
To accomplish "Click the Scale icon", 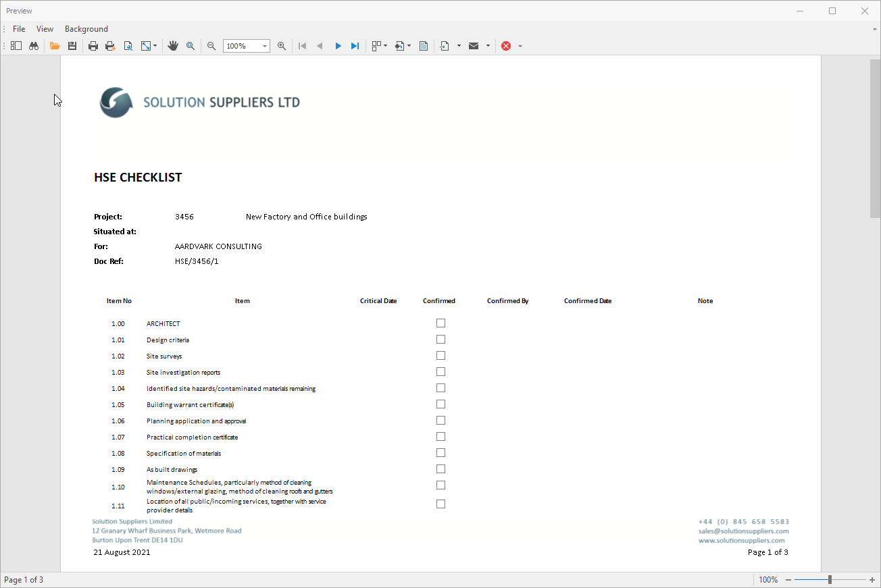I will (x=145, y=46).
